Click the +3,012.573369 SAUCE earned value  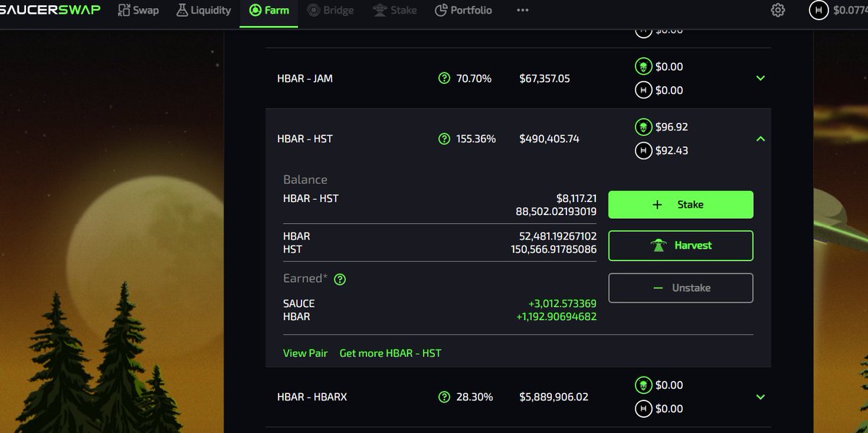click(x=563, y=303)
